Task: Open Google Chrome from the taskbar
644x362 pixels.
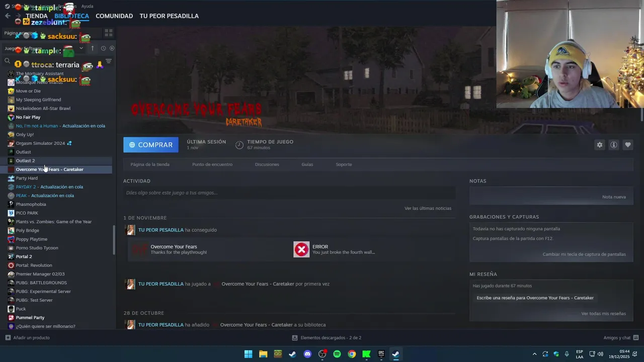Action: (x=352, y=354)
